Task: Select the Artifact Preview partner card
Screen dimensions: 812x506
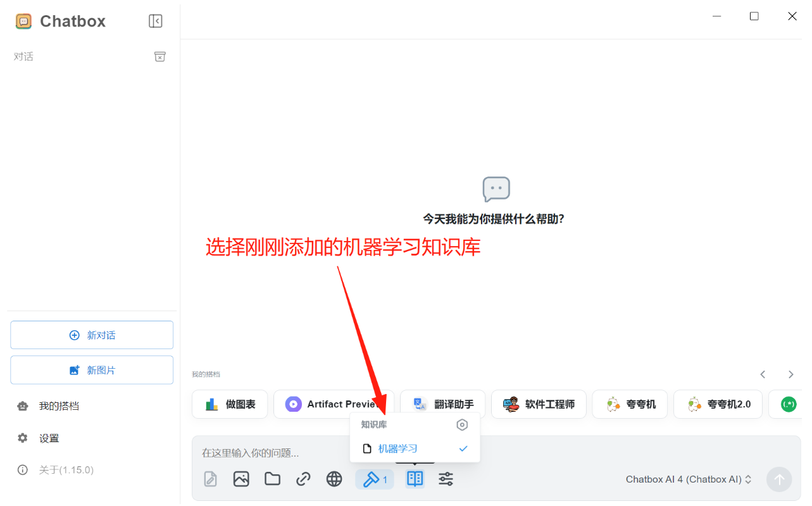Action: tap(334, 404)
